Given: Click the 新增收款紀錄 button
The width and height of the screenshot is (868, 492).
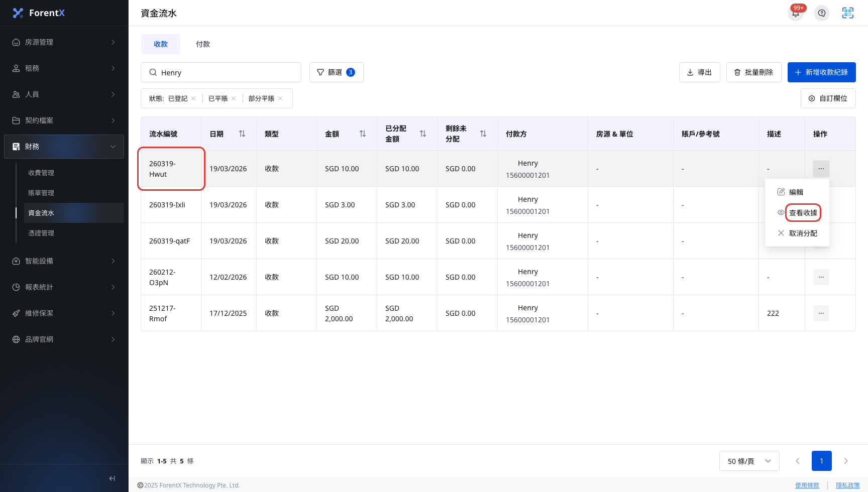Looking at the screenshot, I should pos(822,72).
